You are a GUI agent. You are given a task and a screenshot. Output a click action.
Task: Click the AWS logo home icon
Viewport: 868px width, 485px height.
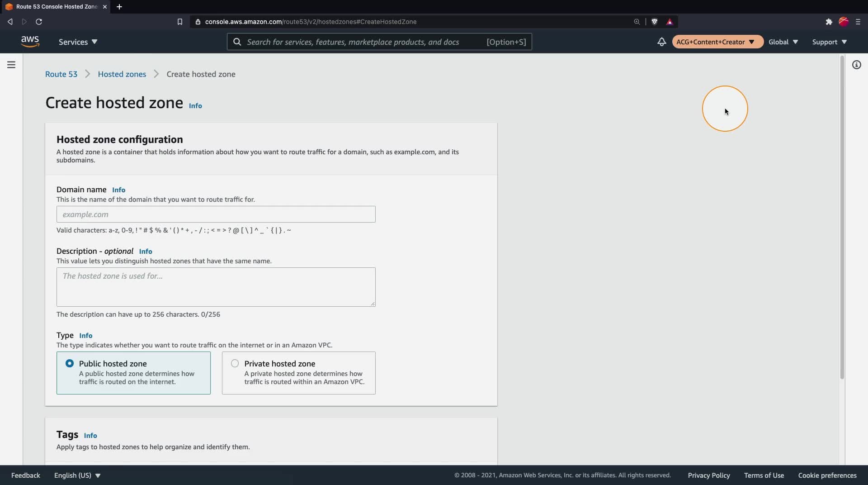(30, 42)
